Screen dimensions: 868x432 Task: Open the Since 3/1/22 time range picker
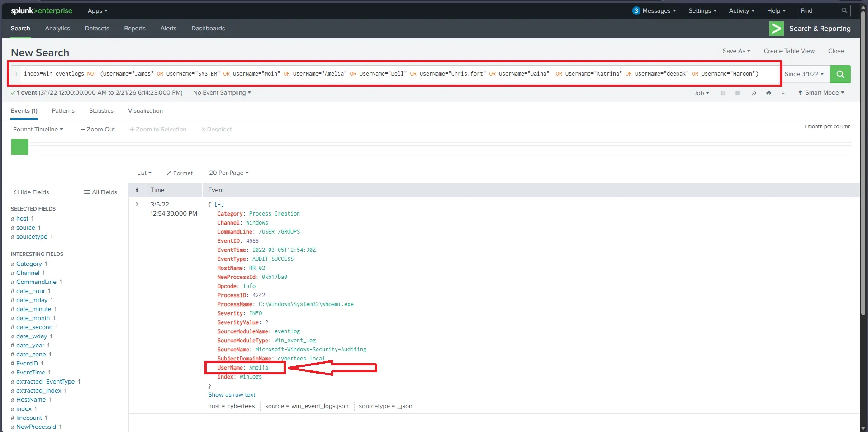point(805,74)
